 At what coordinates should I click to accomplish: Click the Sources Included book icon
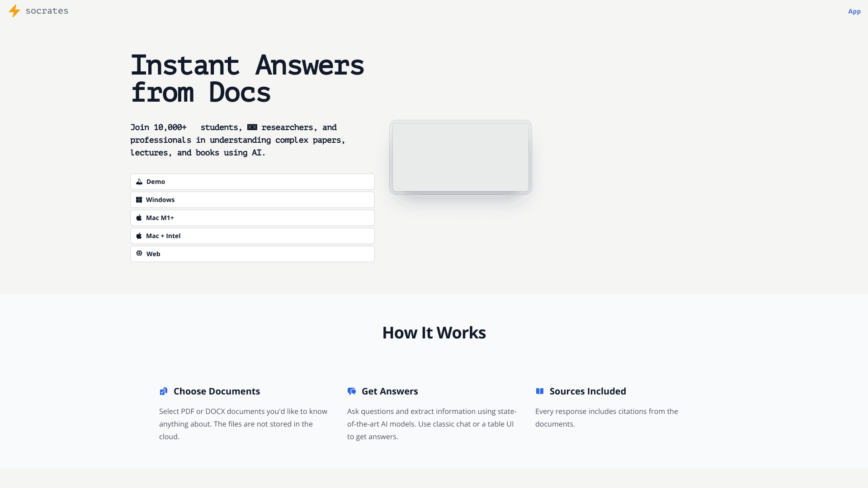540,391
